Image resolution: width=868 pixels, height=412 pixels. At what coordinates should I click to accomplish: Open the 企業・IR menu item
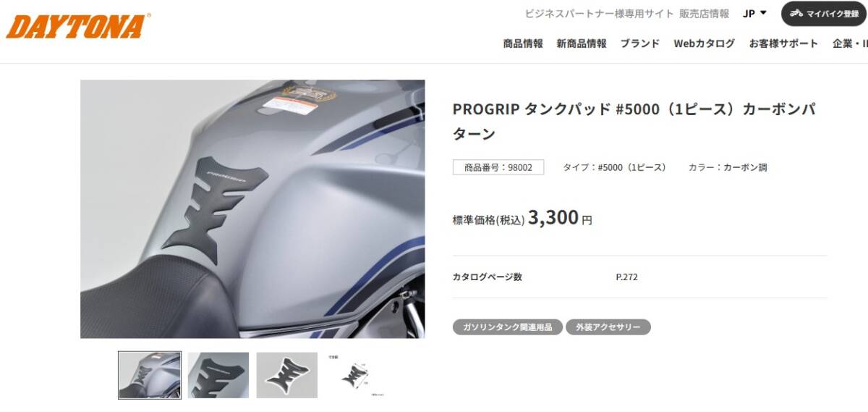(x=850, y=43)
